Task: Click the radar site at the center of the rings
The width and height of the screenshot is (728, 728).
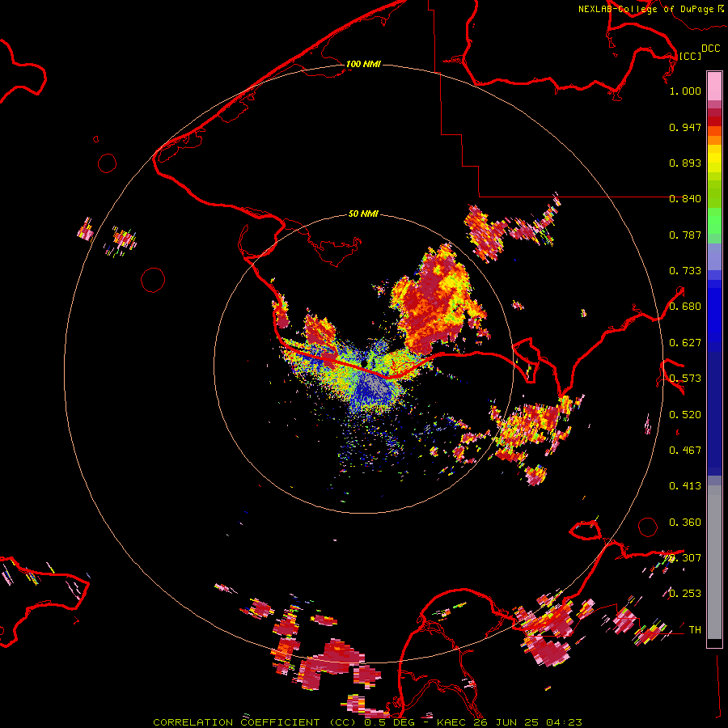Action: click(364, 363)
